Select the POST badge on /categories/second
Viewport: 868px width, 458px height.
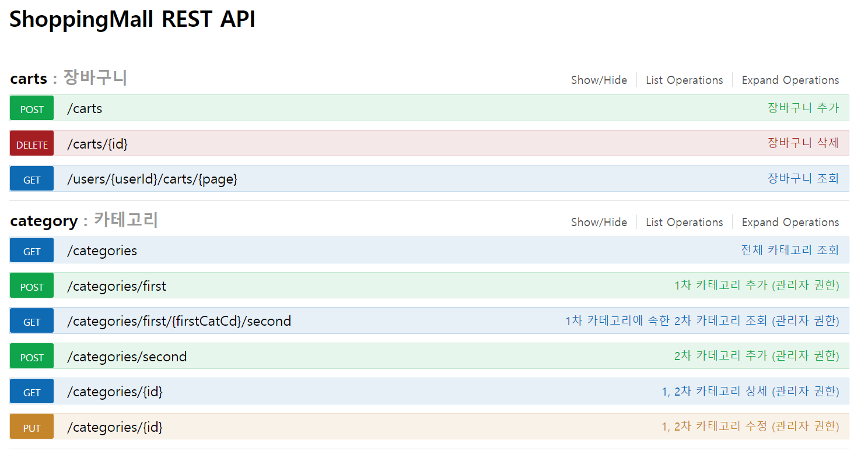[31, 356]
